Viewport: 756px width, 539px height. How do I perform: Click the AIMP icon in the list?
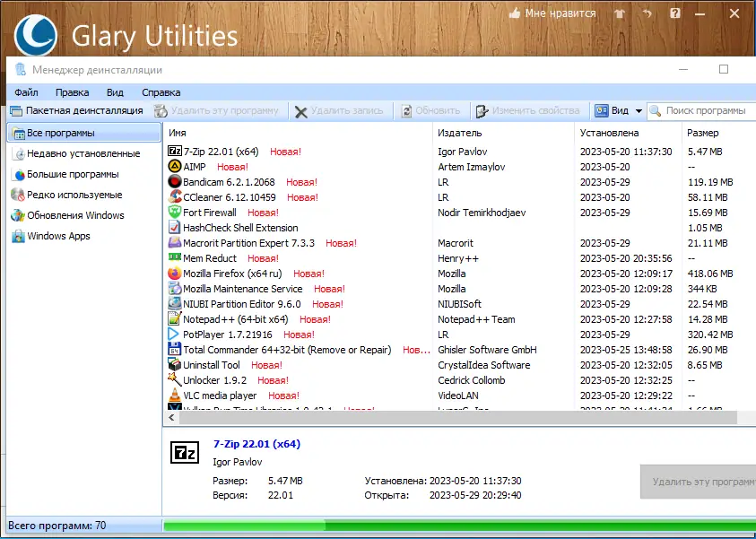coord(175,167)
